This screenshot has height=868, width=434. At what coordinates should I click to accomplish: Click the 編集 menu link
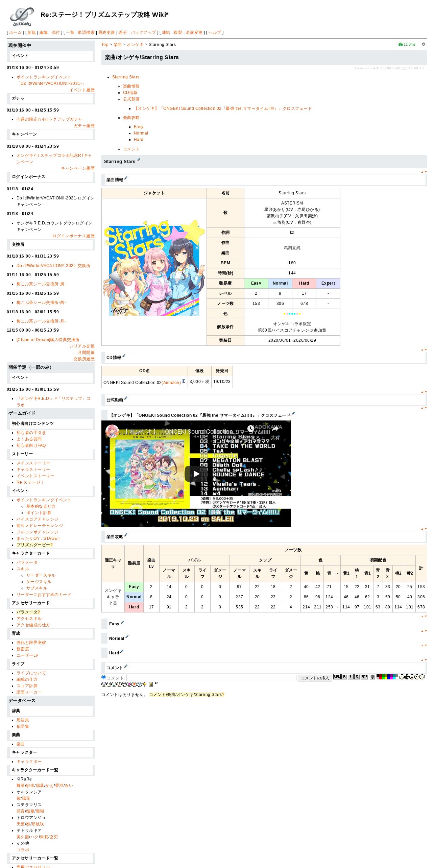[44, 32]
